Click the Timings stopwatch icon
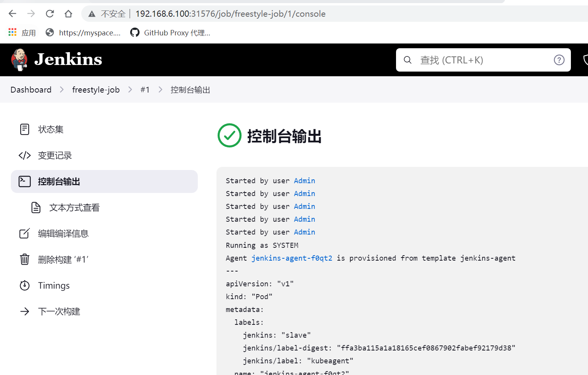588x375 pixels. point(24,286)
